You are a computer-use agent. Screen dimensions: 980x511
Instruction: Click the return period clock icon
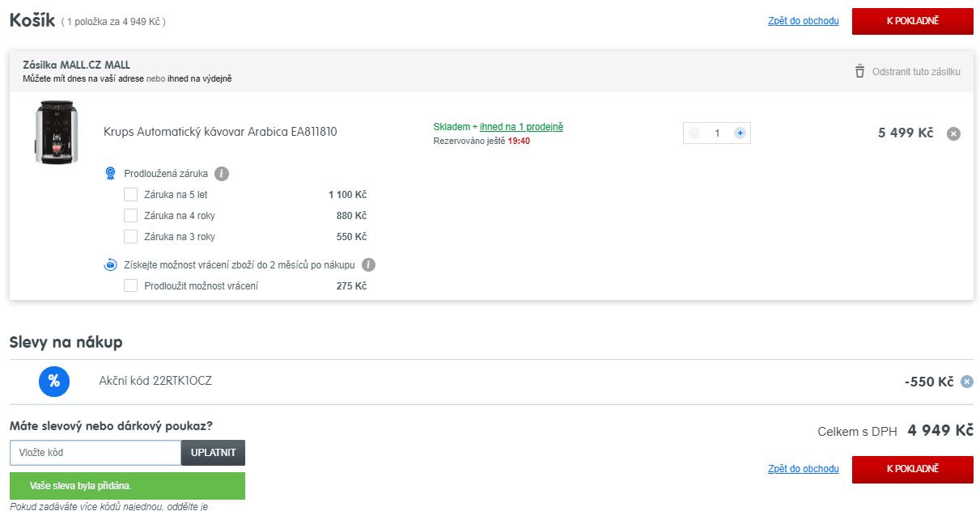(111, 264)
